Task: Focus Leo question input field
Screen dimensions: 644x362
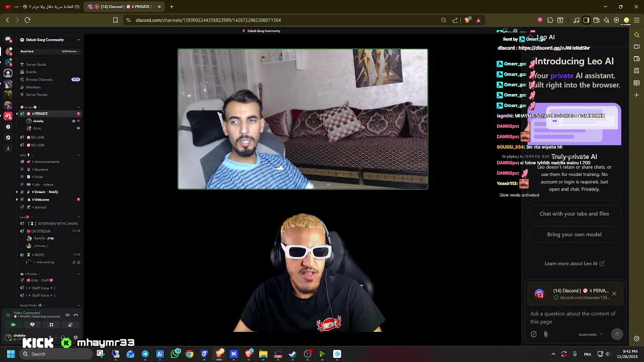Action: (x=574, y=318)
